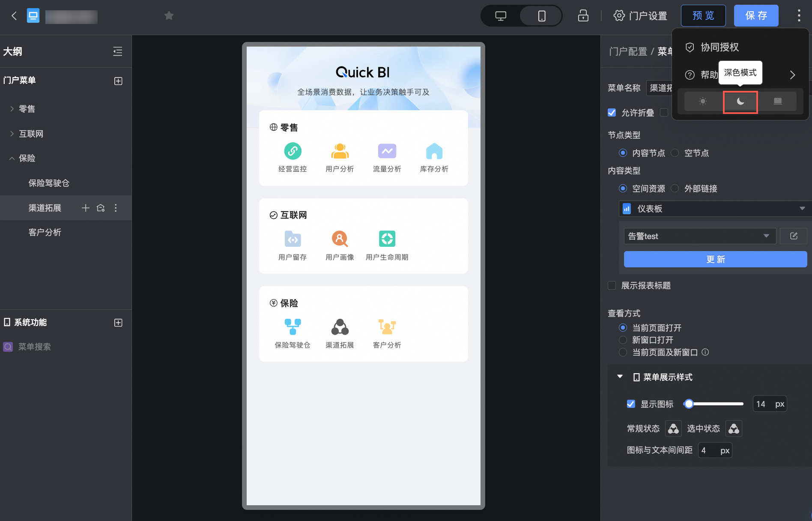812x521 pixels.
Task: Select 空间资源 content type
Action: (623, 189)
